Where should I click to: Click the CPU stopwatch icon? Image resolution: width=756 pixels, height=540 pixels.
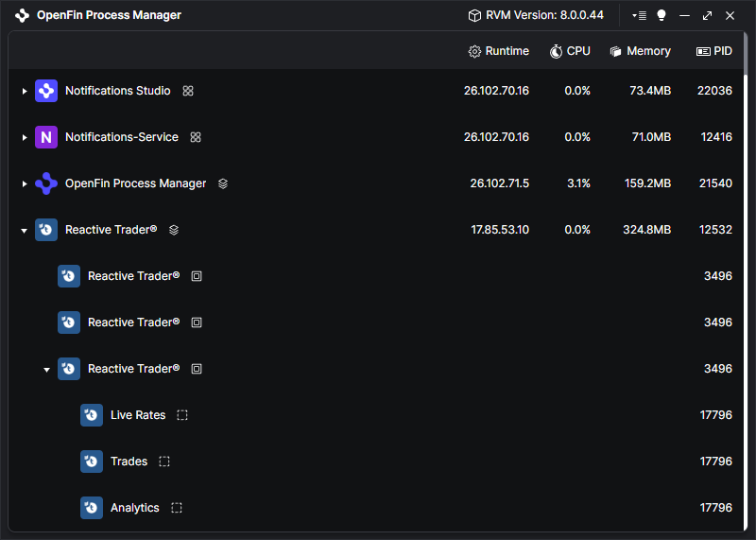556,51
